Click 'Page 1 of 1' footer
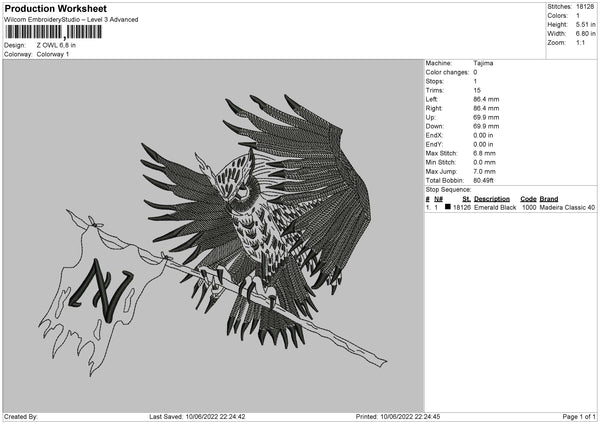 pos(579,417)
